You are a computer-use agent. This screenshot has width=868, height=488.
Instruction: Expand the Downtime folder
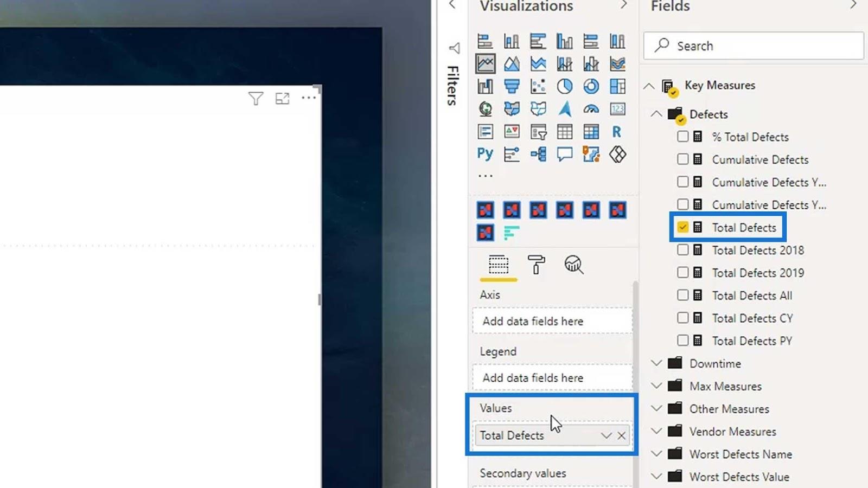pyautogui.click(x=656, y=363)
